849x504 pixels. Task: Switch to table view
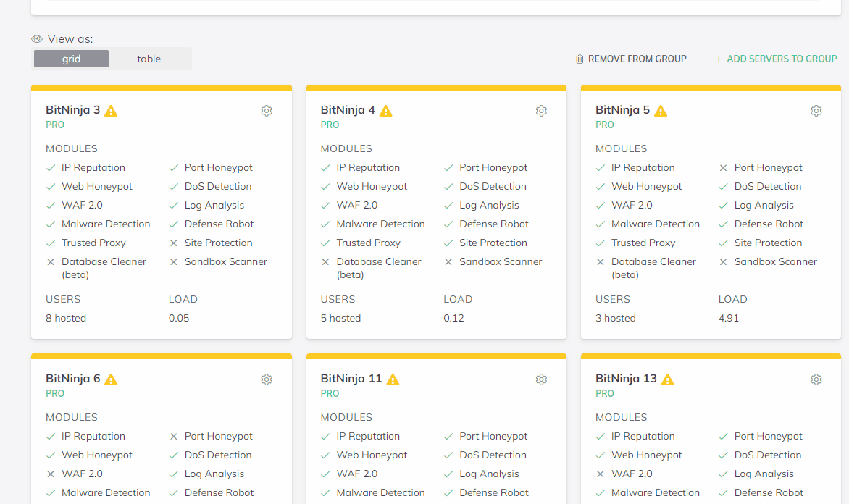(x=149, y=59)
